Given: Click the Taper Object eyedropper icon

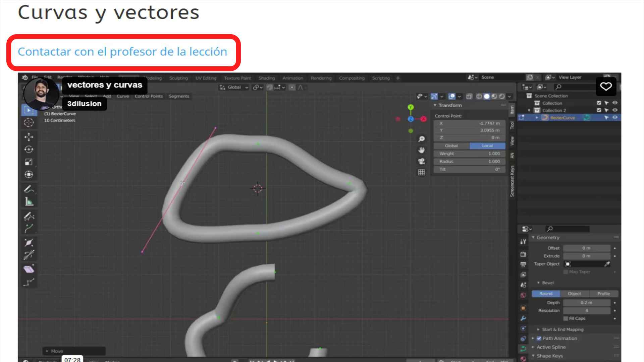Looking at the screenshot, I should (607, 264).
